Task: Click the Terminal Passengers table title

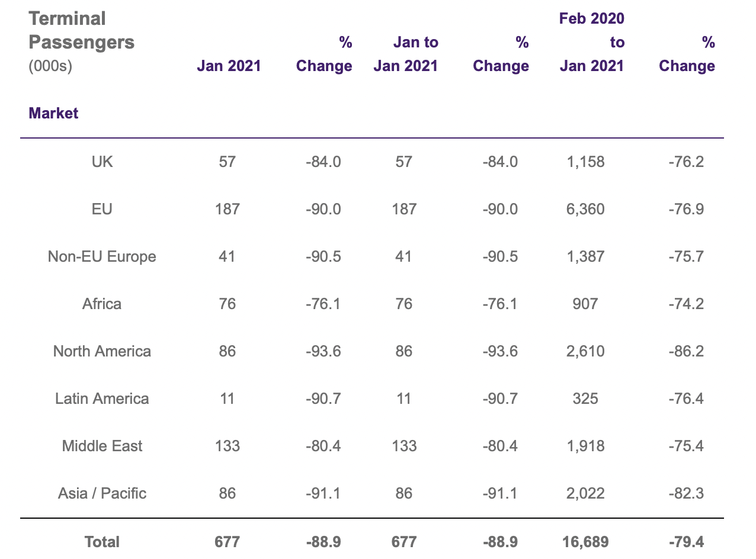Action: click(x=82, y=30)
